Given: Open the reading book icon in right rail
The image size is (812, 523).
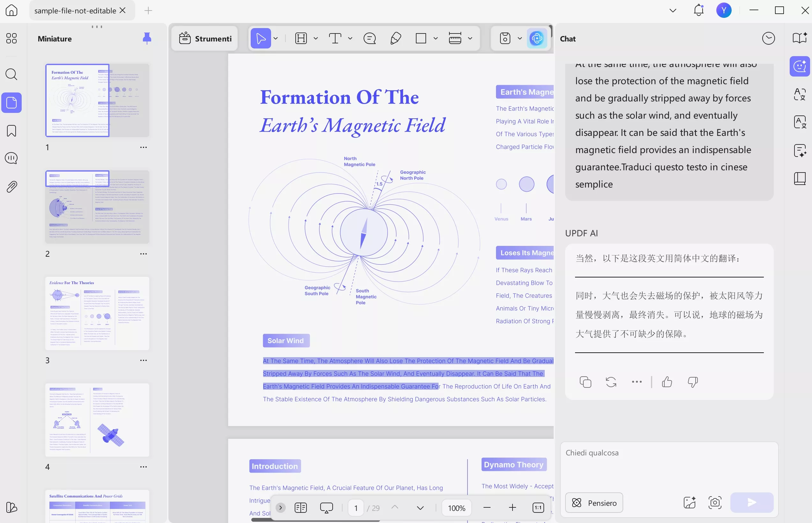Looking at the screenshot, I should 800,178.
